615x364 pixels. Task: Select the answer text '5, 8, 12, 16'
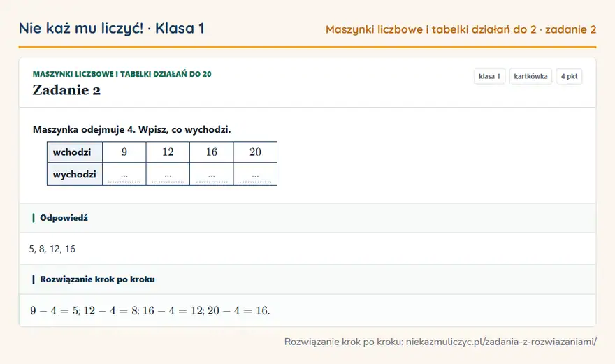[x=52, y=249]
